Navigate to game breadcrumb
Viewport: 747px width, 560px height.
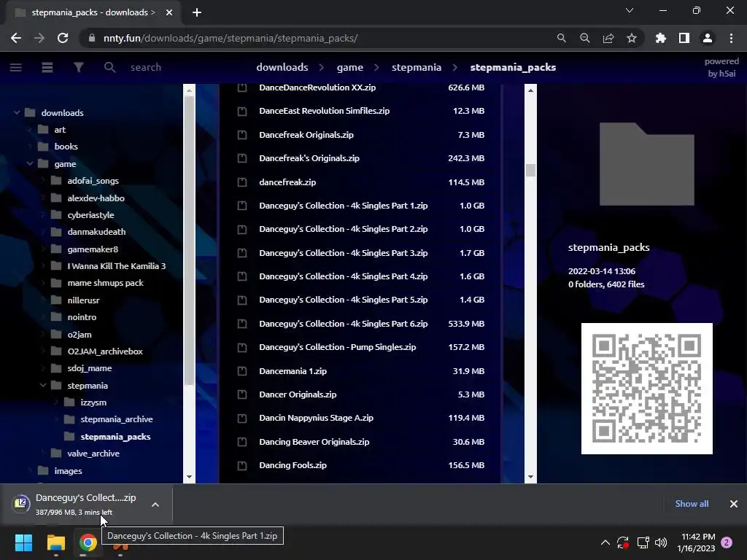coord(349,67)
